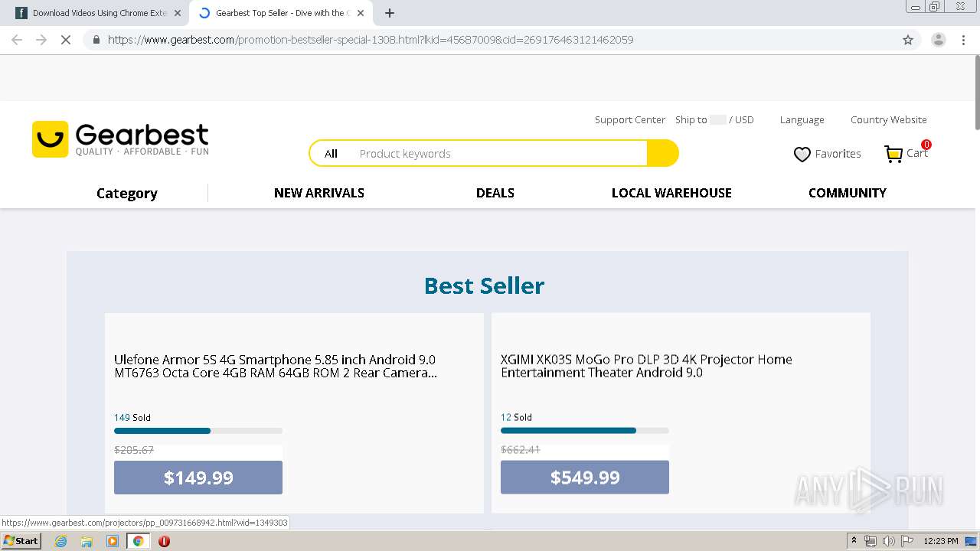Close the Download Videos tab
The height and width of the screenshot is (551, 980).
[178, 13]
